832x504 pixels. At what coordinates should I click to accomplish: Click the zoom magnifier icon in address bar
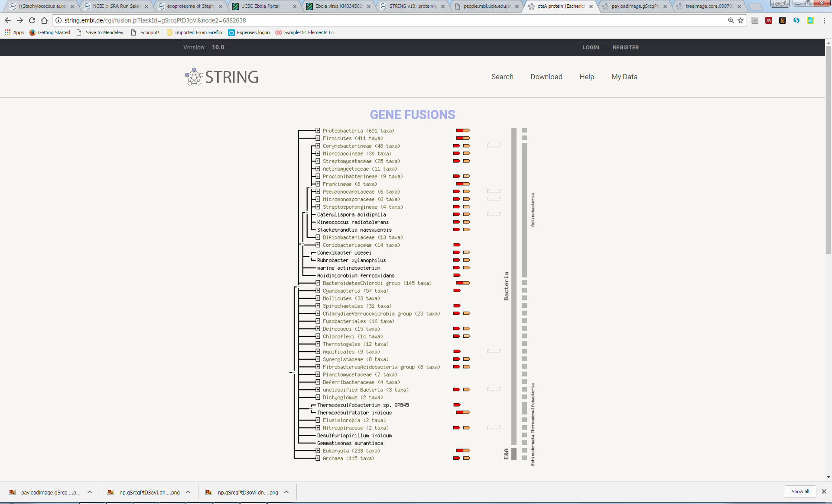tap(731, 20)
